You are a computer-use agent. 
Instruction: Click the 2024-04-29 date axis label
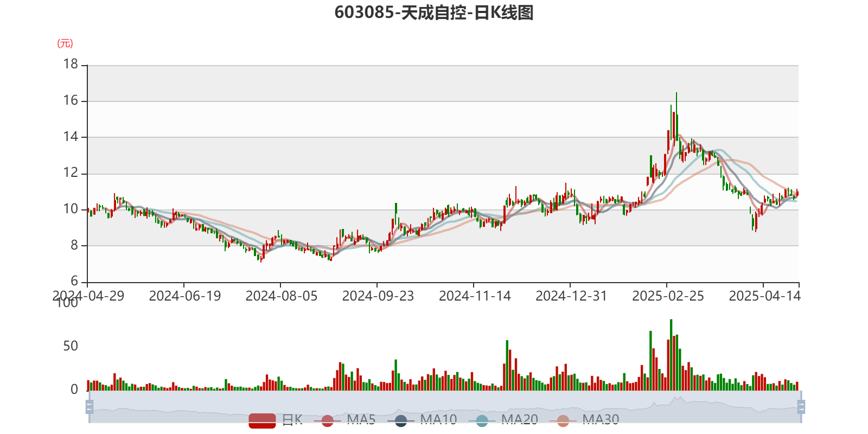pyautogui.click(x=88, y=296)
